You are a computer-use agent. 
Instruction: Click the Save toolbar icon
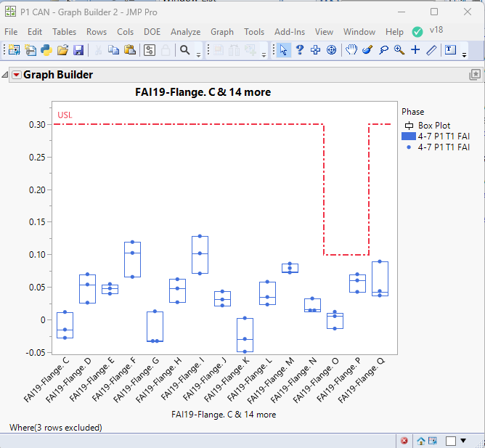coord(78,50)
